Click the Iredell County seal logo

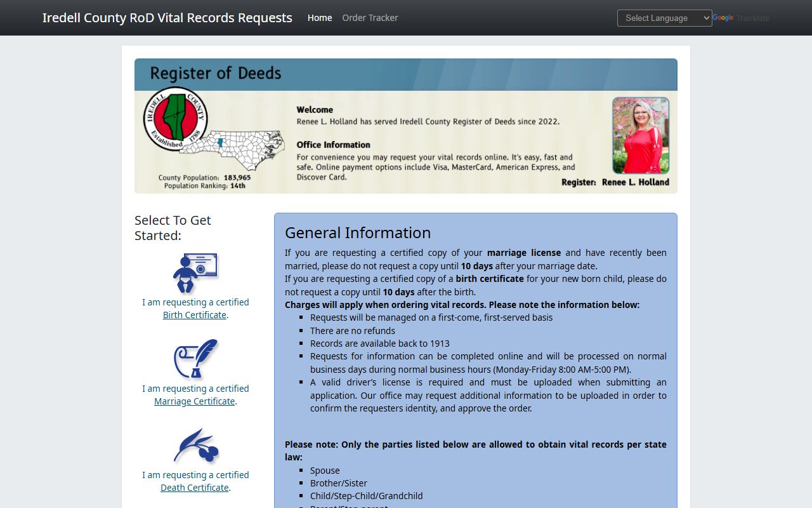[x=175, y=119]
